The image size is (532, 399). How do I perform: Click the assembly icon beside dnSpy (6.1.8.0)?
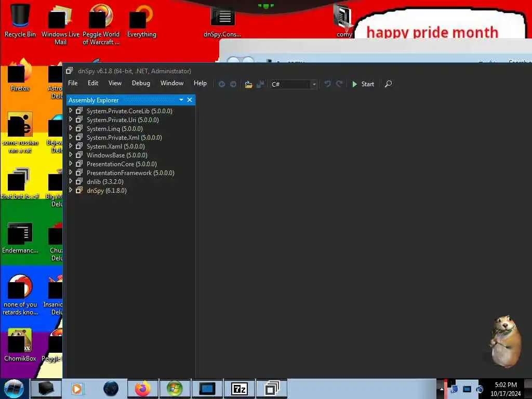(x=79, y=190)
